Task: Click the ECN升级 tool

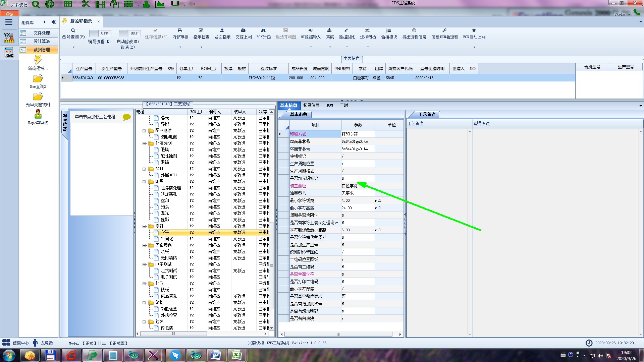Action: [264, 34]
